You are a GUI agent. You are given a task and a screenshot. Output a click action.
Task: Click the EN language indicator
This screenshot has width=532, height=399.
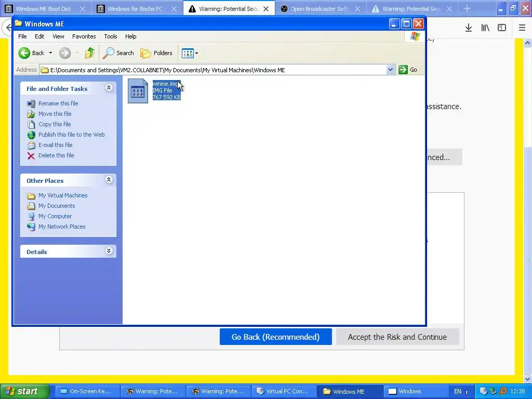point(458,391)
